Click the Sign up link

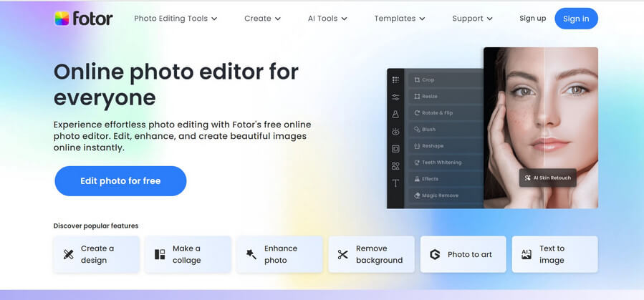click(x=533, y=19)
